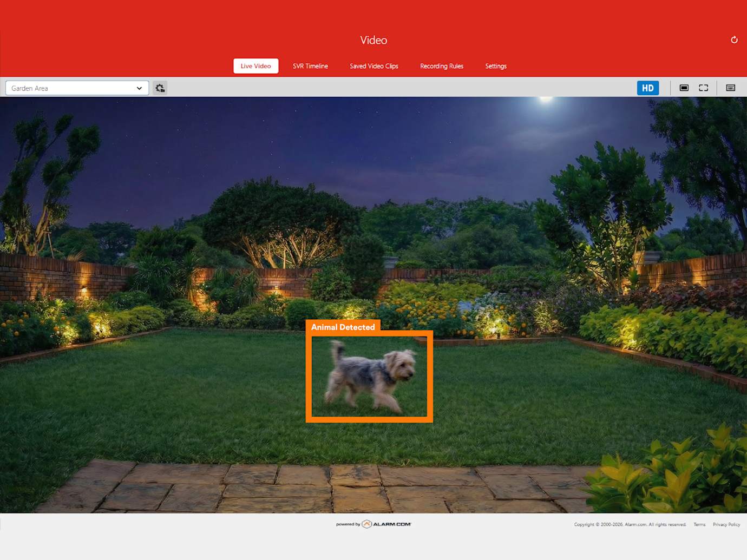Switch to the Settings tab
This screenshot has height=560, width=747.
495,66
